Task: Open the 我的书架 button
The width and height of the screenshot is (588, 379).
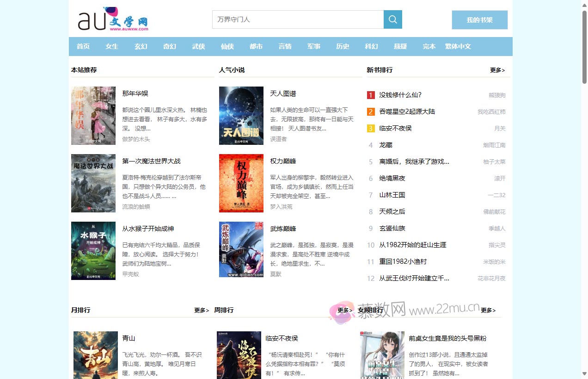Action: coord(479,20)
